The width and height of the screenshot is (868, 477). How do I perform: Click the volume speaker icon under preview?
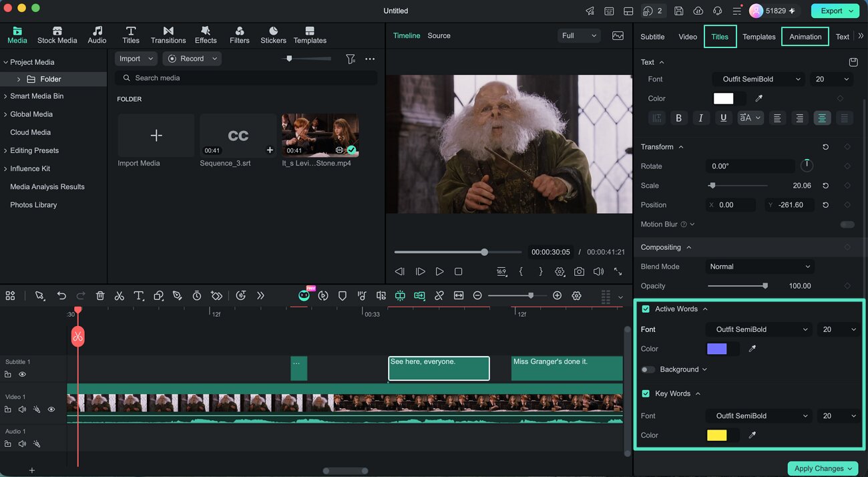tap(598, 272)
